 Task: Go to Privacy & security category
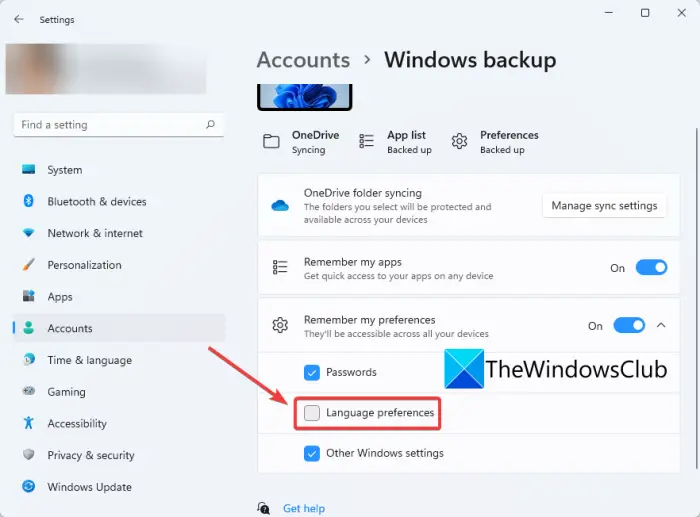119,454
